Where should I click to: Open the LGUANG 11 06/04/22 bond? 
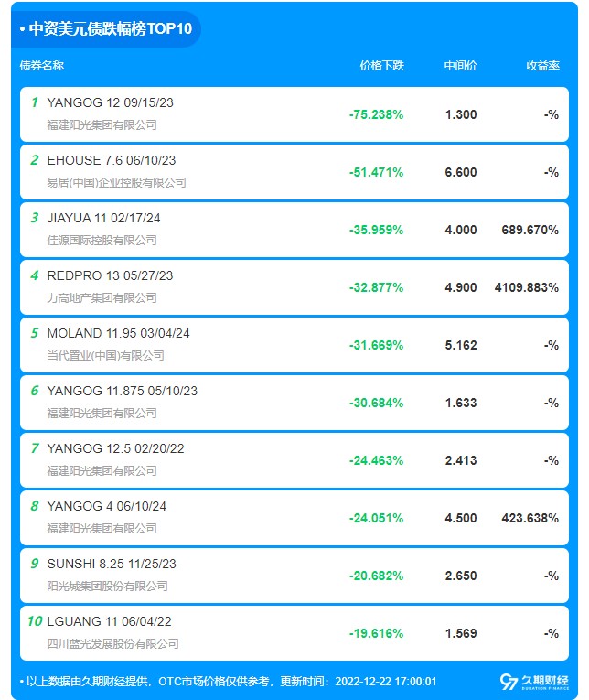pos(294,632)
